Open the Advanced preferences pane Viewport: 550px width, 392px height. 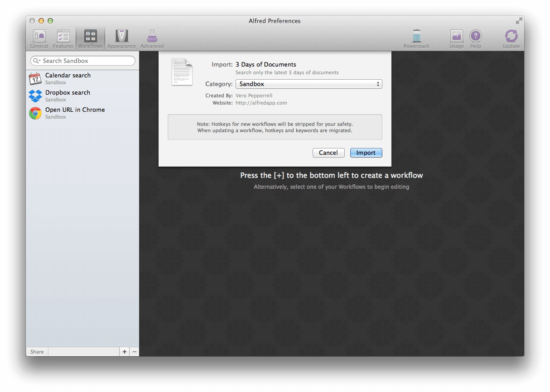[x=152, y=38]
